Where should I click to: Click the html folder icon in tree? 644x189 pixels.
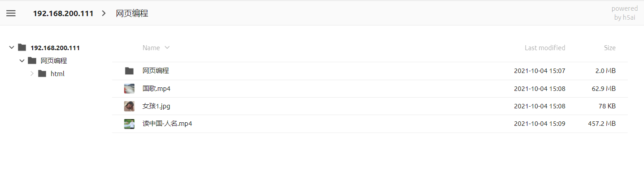click(42, 73)
